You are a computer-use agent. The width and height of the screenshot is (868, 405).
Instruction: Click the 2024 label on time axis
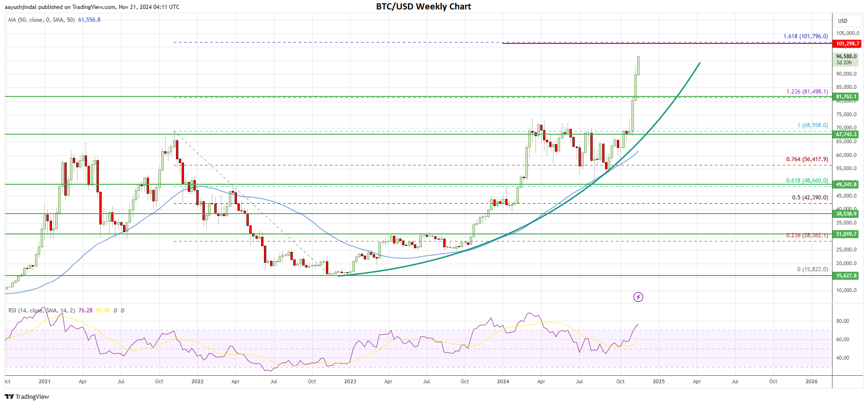click(503, 381)
